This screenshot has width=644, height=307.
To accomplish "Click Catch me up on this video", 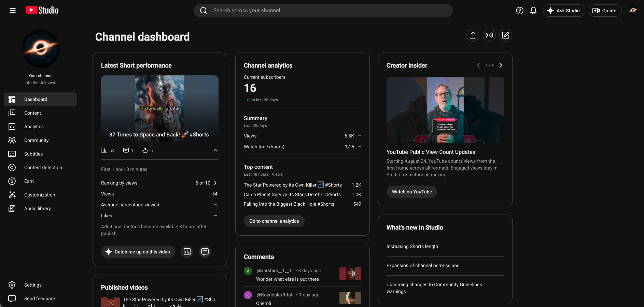I will (x=138, y=252).
